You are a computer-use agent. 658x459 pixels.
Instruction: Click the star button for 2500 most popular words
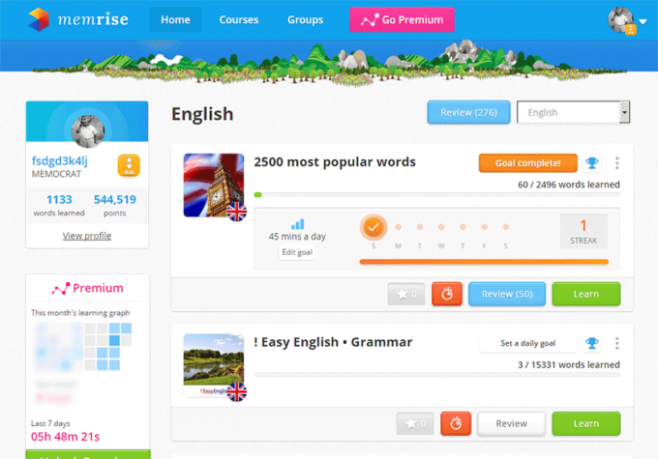(406, 294)
